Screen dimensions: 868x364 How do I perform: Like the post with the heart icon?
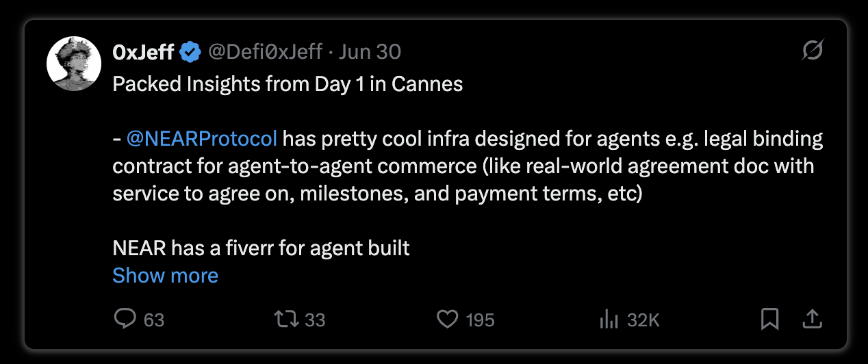coord(447,319)
